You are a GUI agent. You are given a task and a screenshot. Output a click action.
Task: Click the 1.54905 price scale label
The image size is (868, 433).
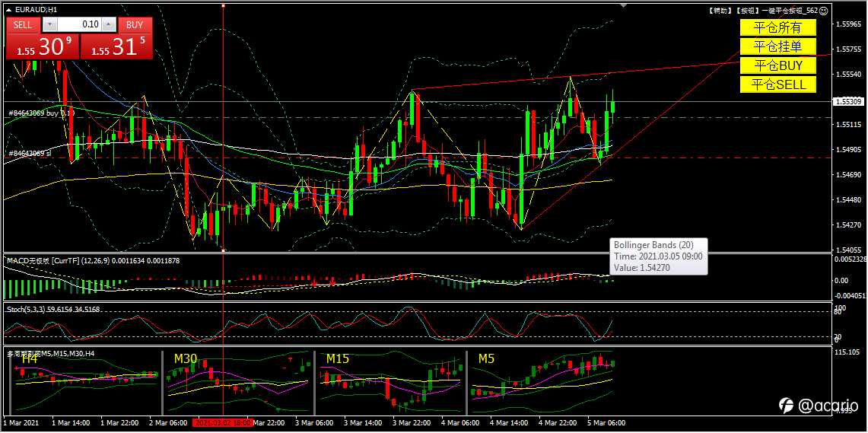848,149
